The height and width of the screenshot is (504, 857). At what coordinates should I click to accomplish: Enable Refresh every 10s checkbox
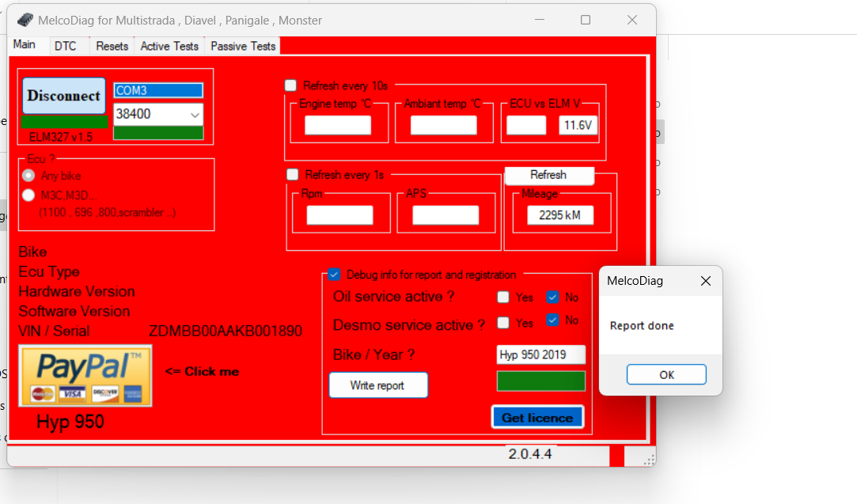pos(291,85)
